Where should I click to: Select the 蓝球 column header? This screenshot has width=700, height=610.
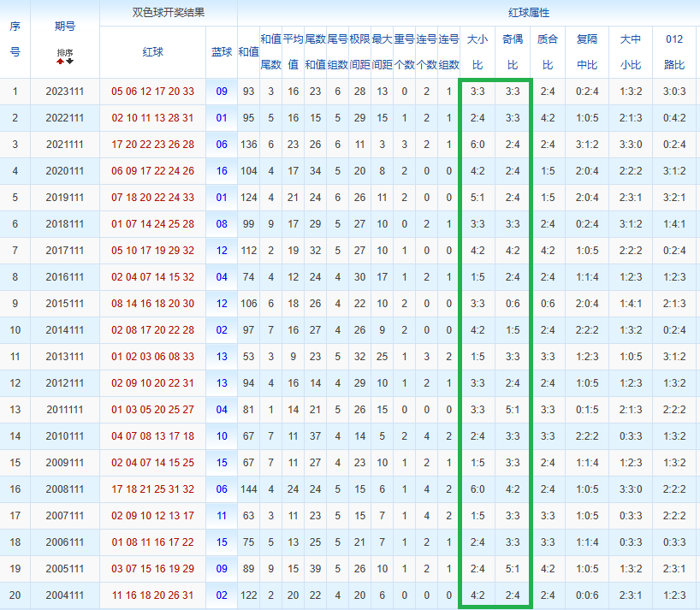pos(222,52)
